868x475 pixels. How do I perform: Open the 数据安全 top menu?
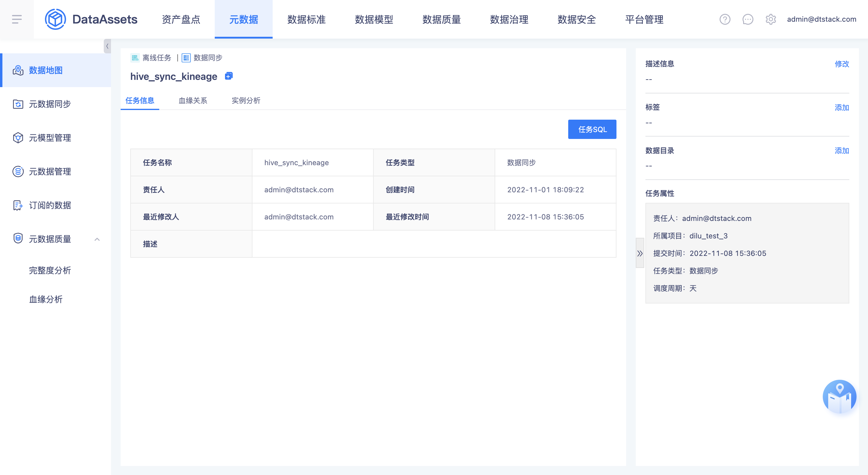[577, 19]
